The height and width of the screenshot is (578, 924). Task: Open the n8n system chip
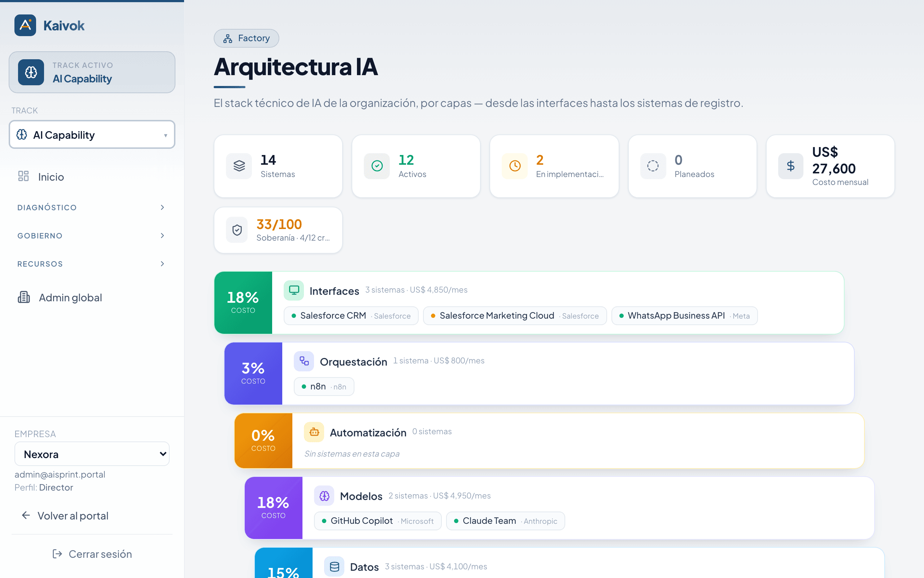pyautogui.click(x=324, y=387)
